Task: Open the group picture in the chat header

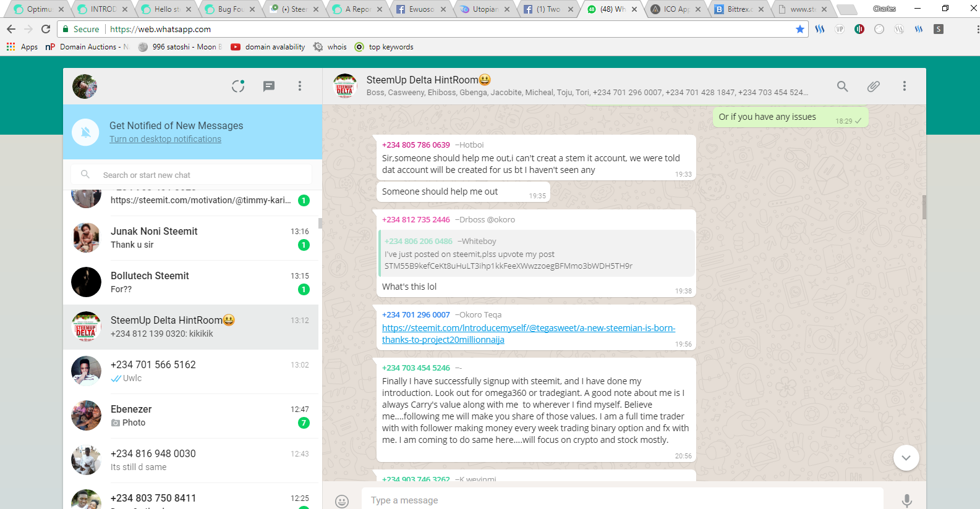Action: (x=346, y=86)
